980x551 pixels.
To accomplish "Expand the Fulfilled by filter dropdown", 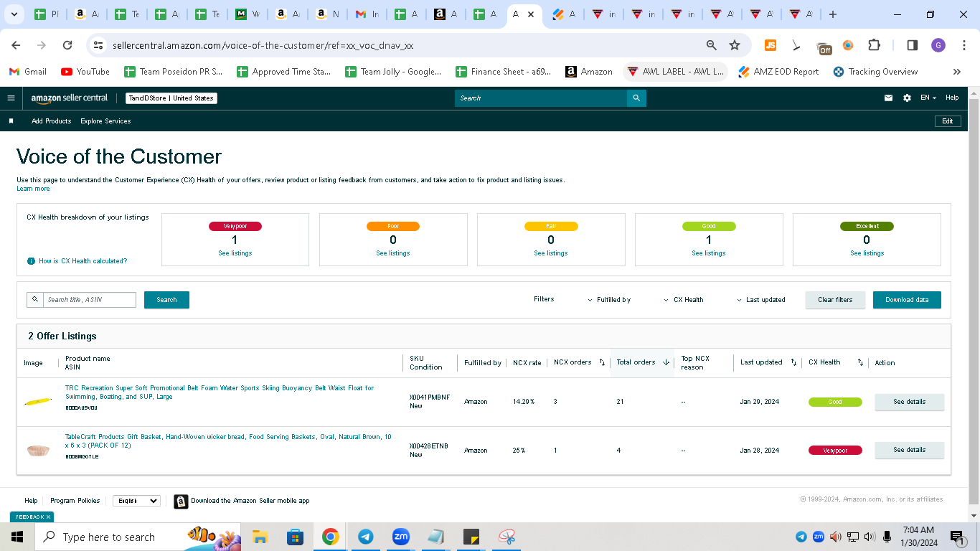I will pyautogui.click(x=609, y=300).
